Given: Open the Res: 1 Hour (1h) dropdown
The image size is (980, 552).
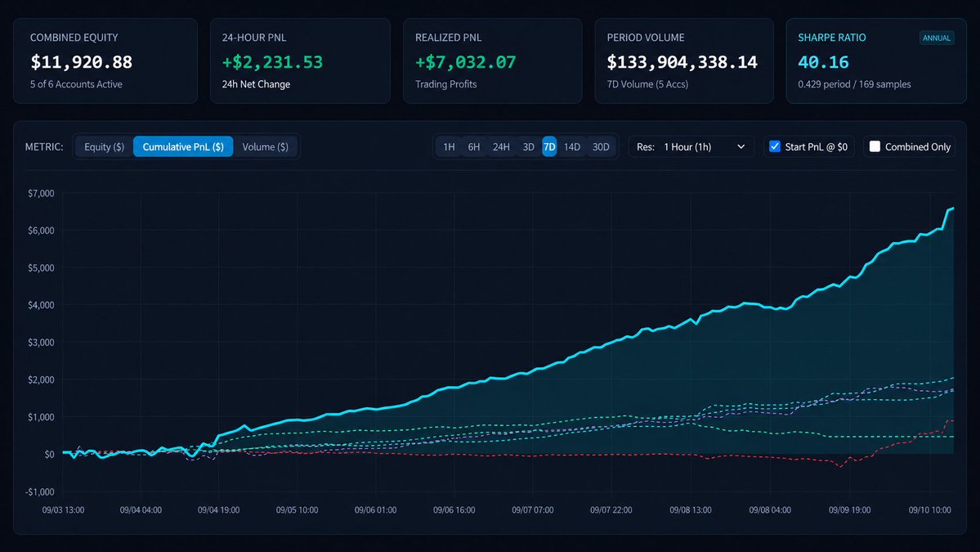Looking at the screenshot, I should click(x=691, y=147).
